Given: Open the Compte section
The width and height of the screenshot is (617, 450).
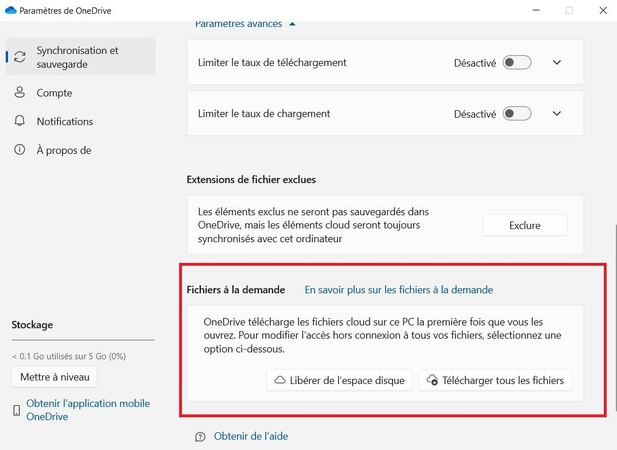Looking at the screenshot, I should [x=54, y=93].
